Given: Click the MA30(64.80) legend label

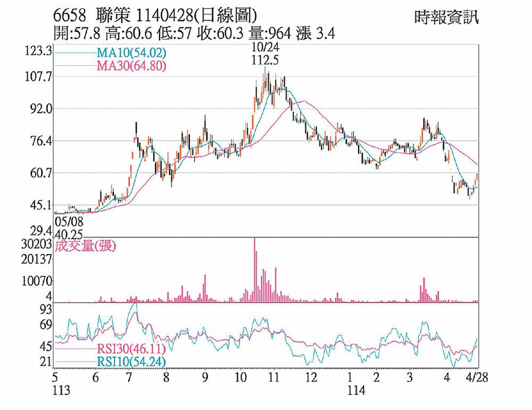Looking at the screenshot, I should click(131, 65).
